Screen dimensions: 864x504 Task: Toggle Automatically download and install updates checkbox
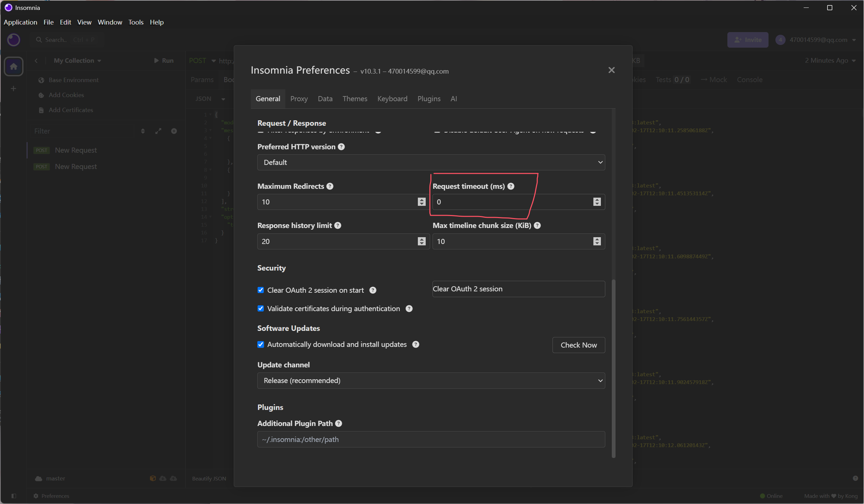[x=261, y=345]
